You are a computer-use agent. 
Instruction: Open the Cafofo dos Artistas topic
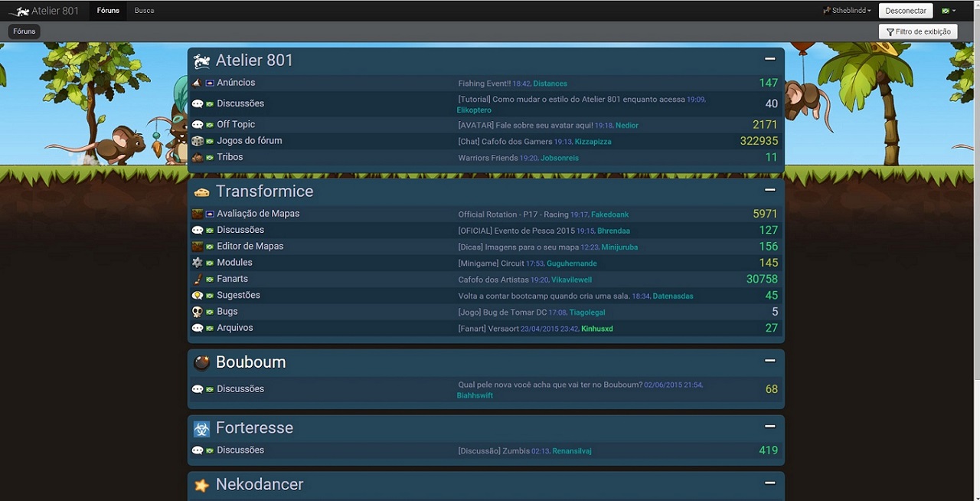coord(493,280)
